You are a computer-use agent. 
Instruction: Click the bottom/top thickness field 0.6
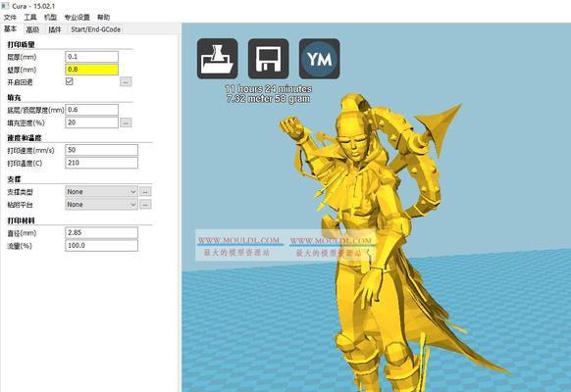pos(92,110)
